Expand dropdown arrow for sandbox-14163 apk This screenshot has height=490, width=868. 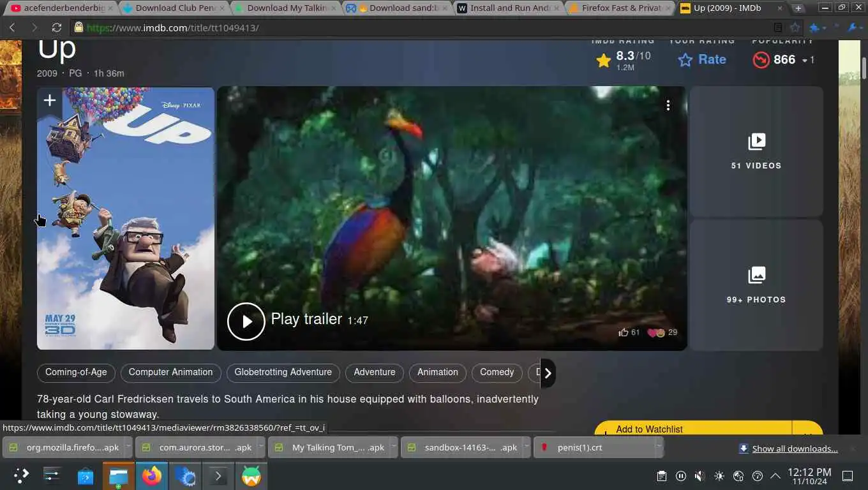tap(527, 448)
